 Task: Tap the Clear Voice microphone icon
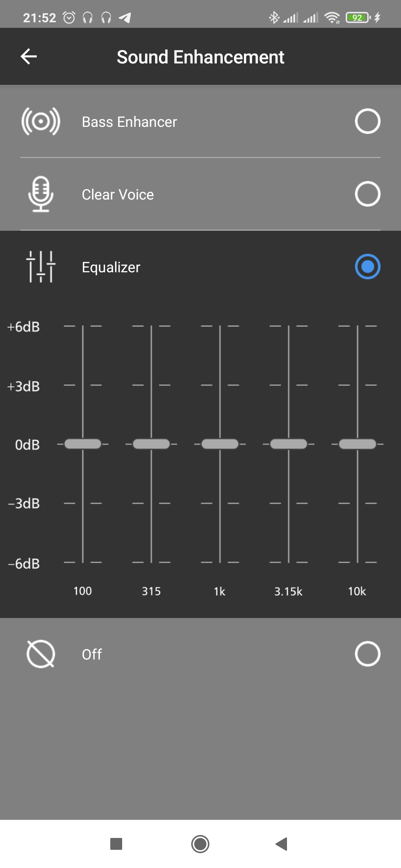point(41,194)
